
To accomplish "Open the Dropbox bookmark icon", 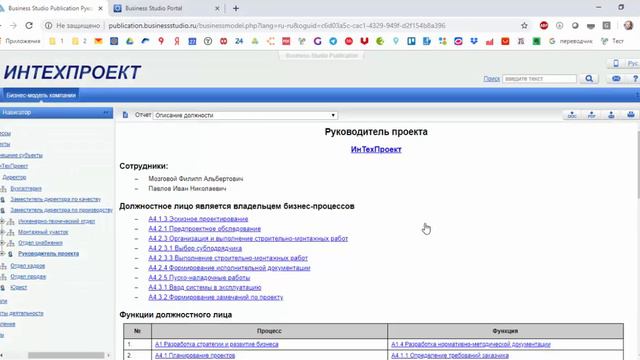I will [x=474, y=41].
